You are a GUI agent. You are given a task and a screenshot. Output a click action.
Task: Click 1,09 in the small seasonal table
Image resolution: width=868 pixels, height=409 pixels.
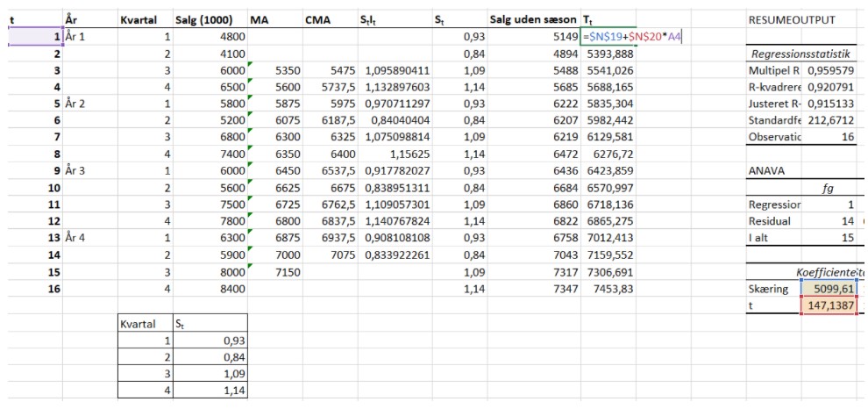[210, 374]
